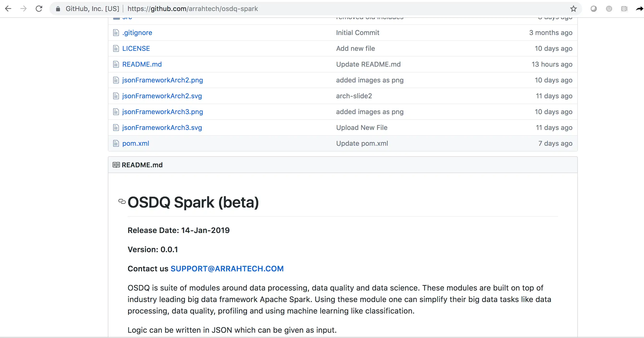Click the file icon next to pom.xml

point(116,144)
